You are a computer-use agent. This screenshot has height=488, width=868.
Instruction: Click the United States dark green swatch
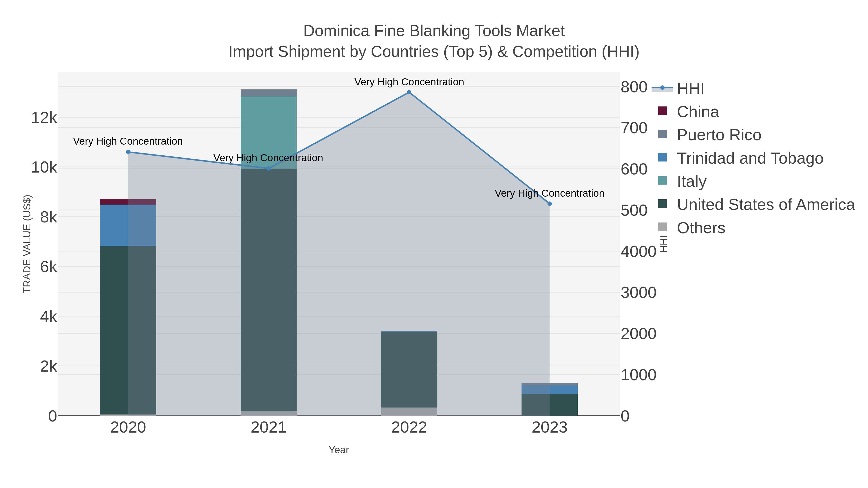663,204
